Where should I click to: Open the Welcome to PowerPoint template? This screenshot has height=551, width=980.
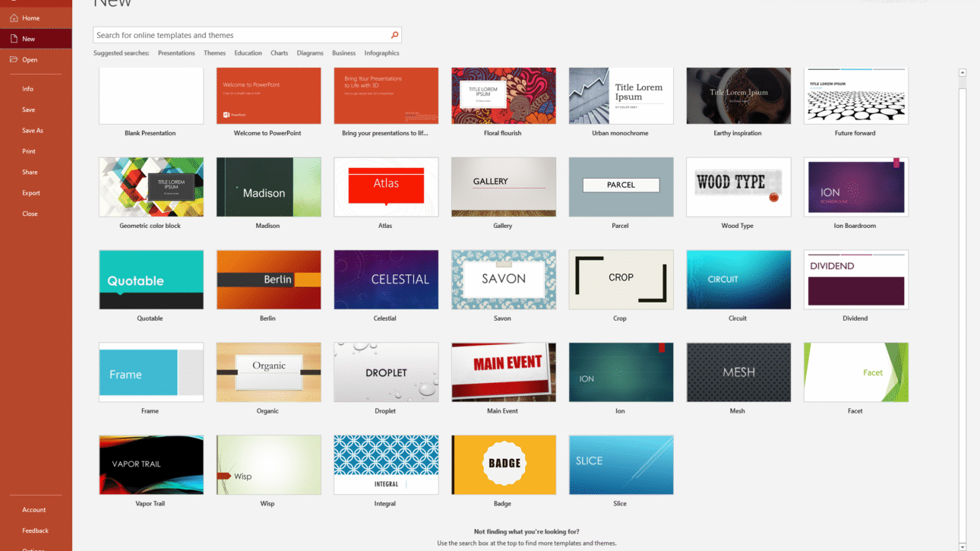(x=268, y=96)
